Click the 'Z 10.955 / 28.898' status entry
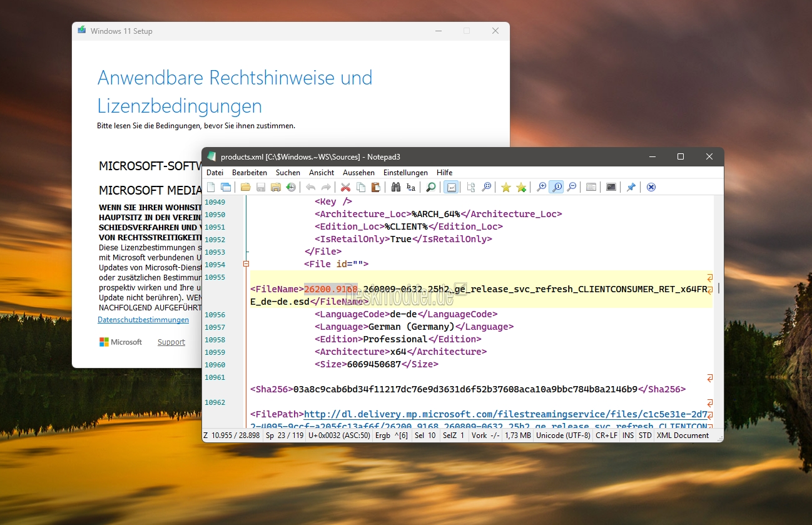812x525 pixels. 231,436
